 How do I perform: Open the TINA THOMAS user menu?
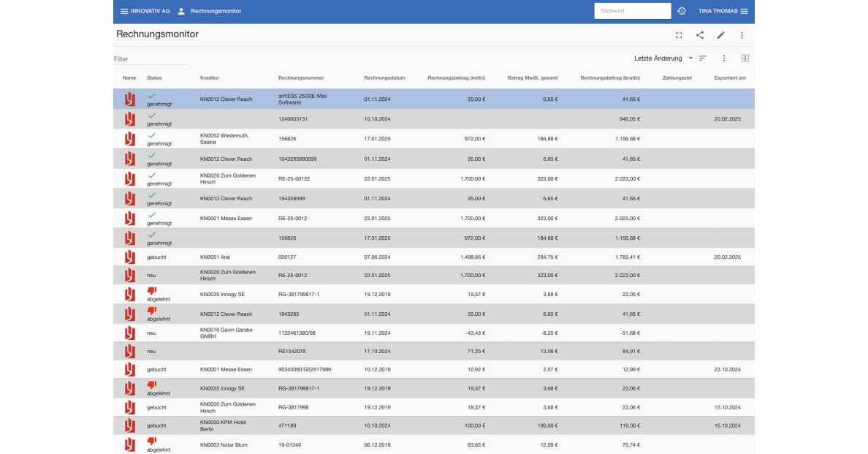point(723,11)
